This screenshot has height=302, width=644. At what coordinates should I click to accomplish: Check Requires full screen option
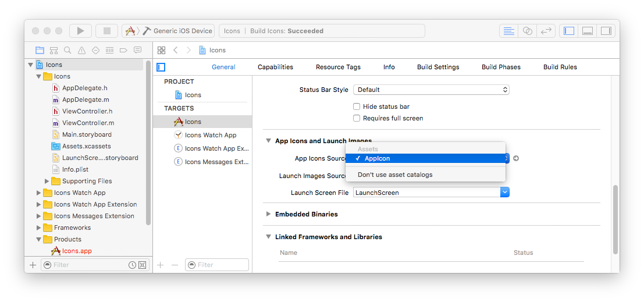(x=357, y=118)
